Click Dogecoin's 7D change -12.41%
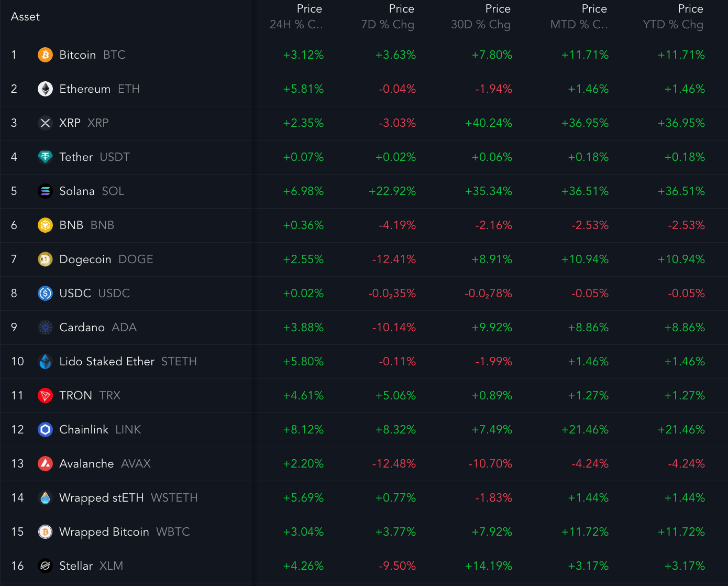 point(394,259)
